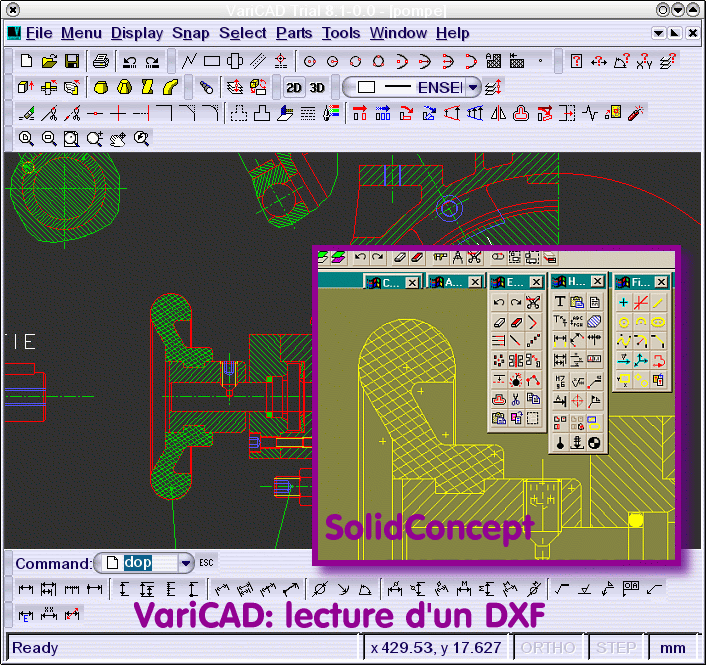Click the ESC button beside the command box
The width and height of the screenshot is (706, 665).
206,563
